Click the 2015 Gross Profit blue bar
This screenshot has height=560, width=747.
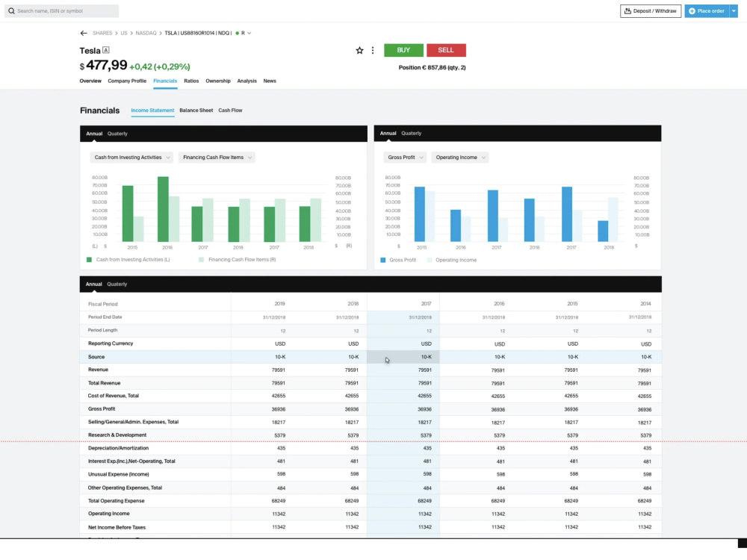coord(419,214)
